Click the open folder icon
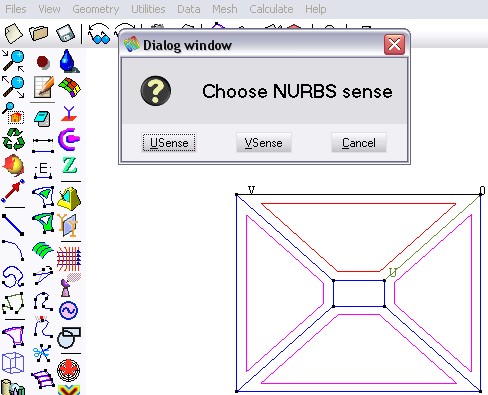This screenshot has height=395, width=488. 39,33
